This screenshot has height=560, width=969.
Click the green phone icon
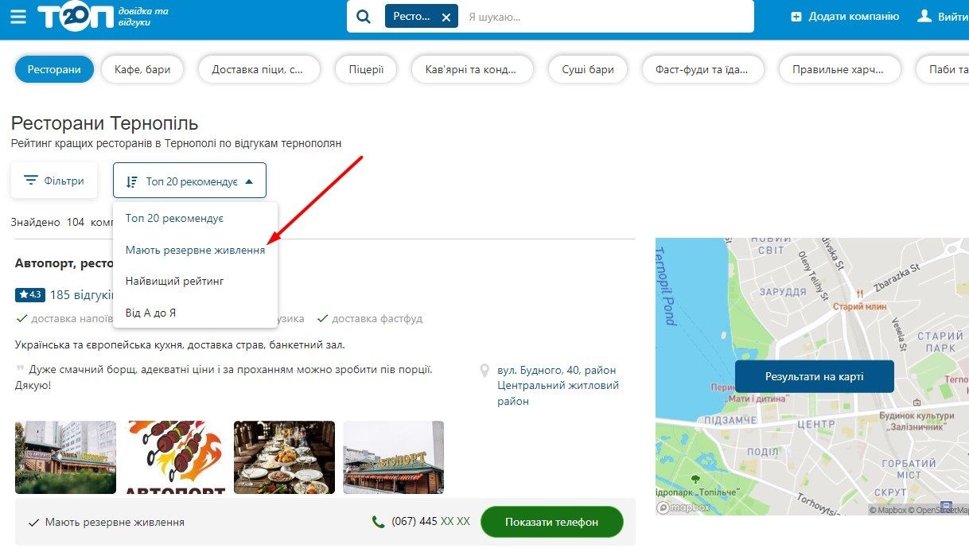coord(379,522)
